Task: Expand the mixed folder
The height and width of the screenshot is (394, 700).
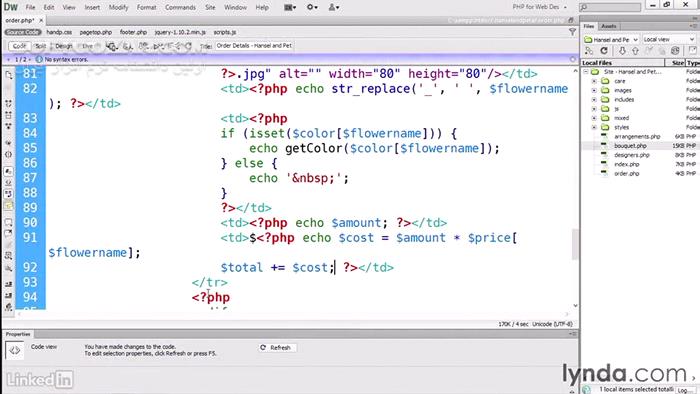Action: click(x=594, y=118)
